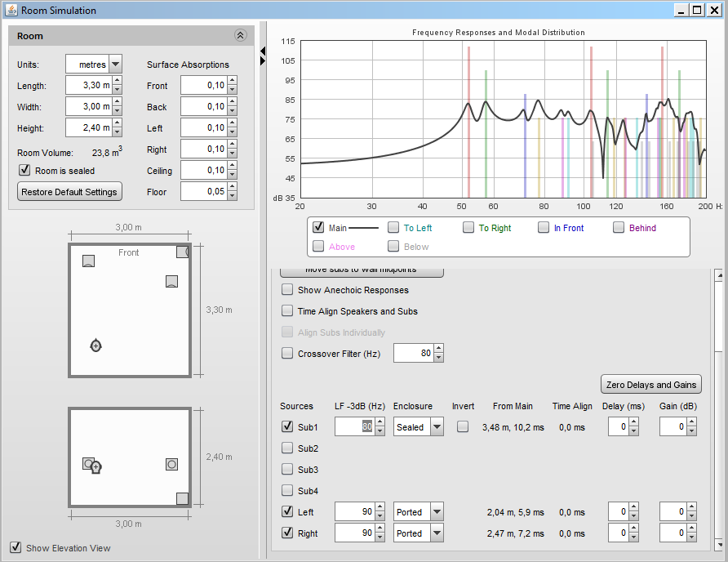Uncheck the Room is sealed checkbox

point(24,171)
